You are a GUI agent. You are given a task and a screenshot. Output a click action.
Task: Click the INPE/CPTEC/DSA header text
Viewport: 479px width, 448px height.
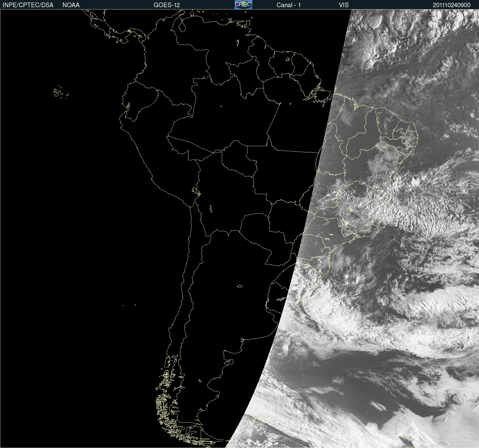click(x=28, y=5)
